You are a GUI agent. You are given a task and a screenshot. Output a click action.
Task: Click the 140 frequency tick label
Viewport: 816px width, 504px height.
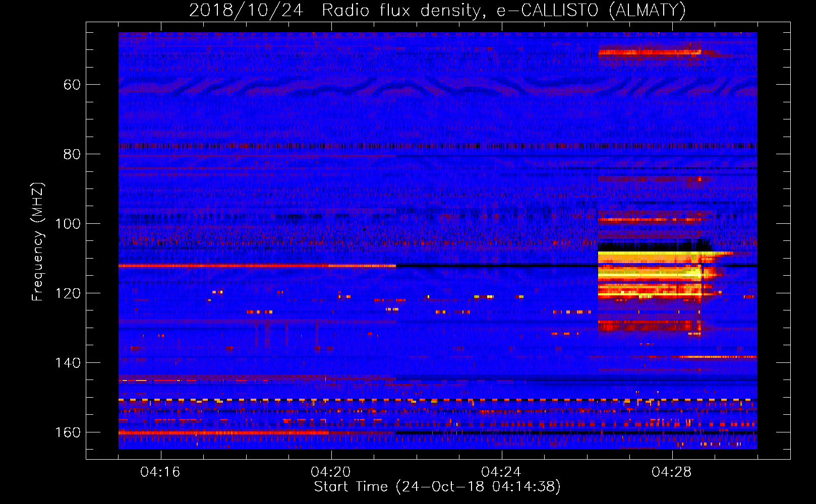coord(68,363)
